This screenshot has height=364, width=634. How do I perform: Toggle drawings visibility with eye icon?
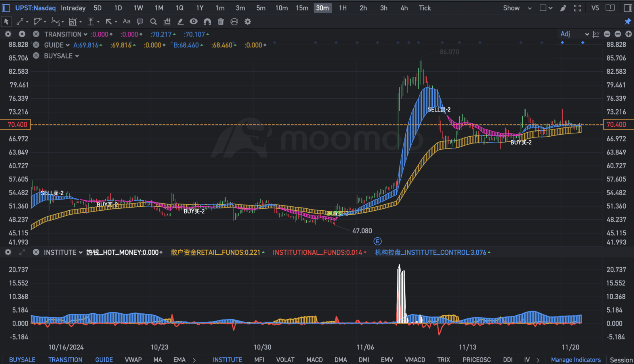[x=193, y=21]
